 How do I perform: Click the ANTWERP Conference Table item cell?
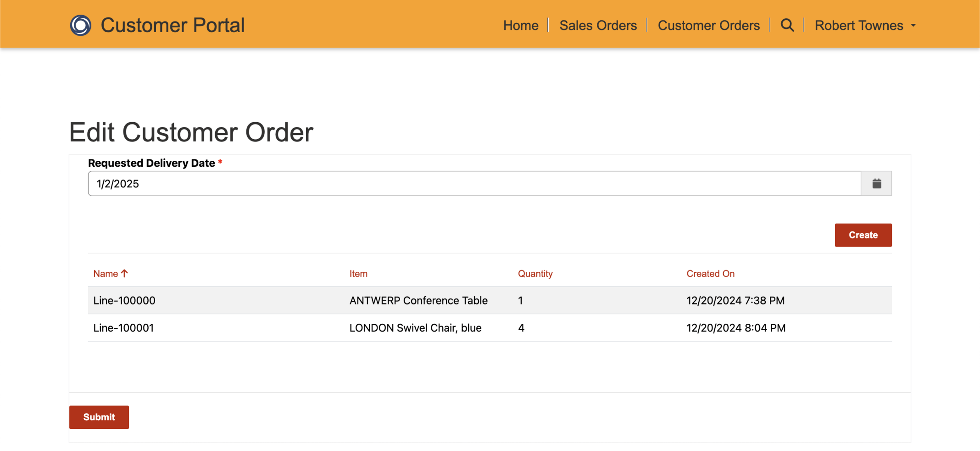tap(418, 301)
